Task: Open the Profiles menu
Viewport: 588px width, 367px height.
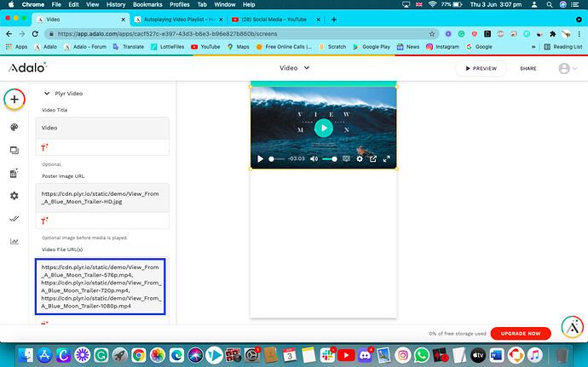Action: 180,4
